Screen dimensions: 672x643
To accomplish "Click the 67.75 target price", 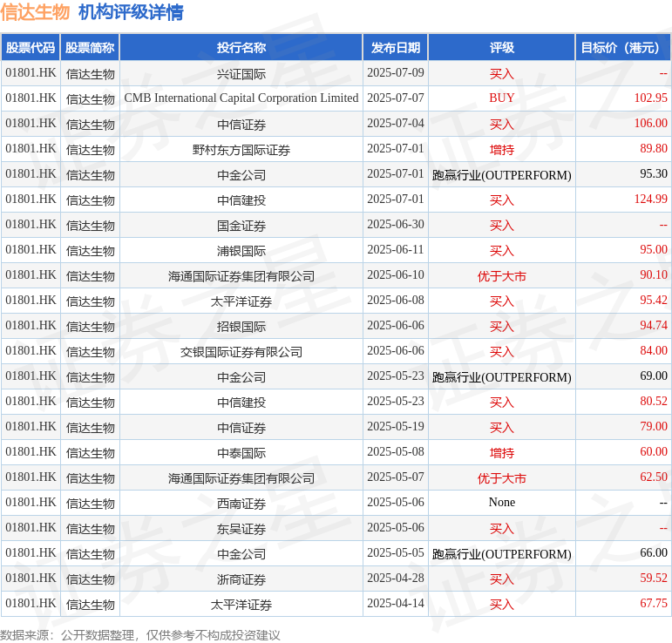I will (654, 604).
